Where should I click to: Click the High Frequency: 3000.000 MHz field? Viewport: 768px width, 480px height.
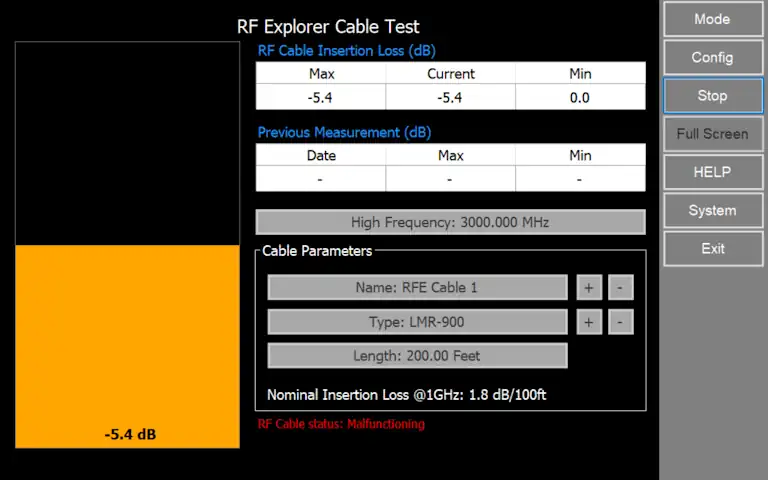[x=450, y=222]
